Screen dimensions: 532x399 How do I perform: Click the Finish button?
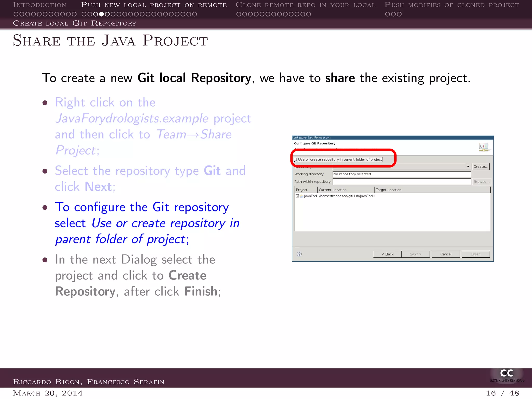(476, 254)
